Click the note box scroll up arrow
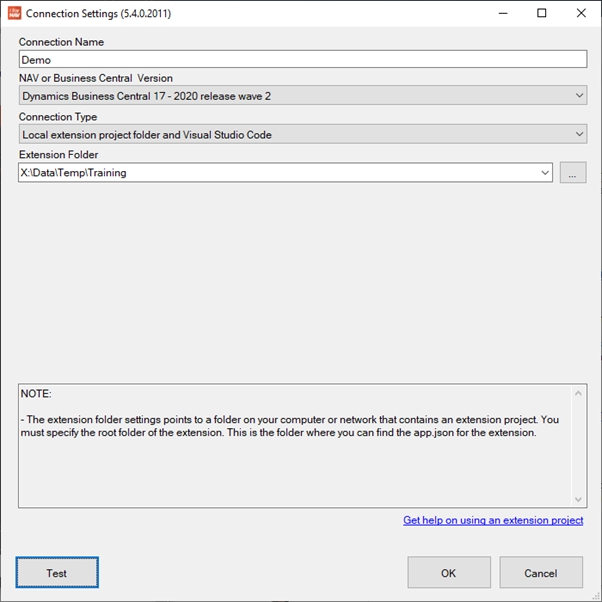 (578, 393)
